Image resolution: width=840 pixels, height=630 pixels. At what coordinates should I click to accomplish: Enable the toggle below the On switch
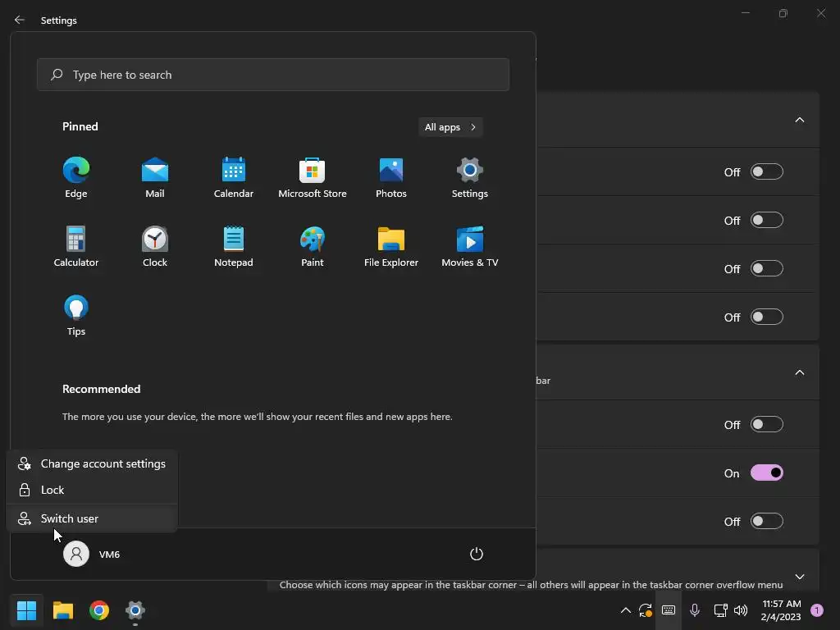point(767,521)
